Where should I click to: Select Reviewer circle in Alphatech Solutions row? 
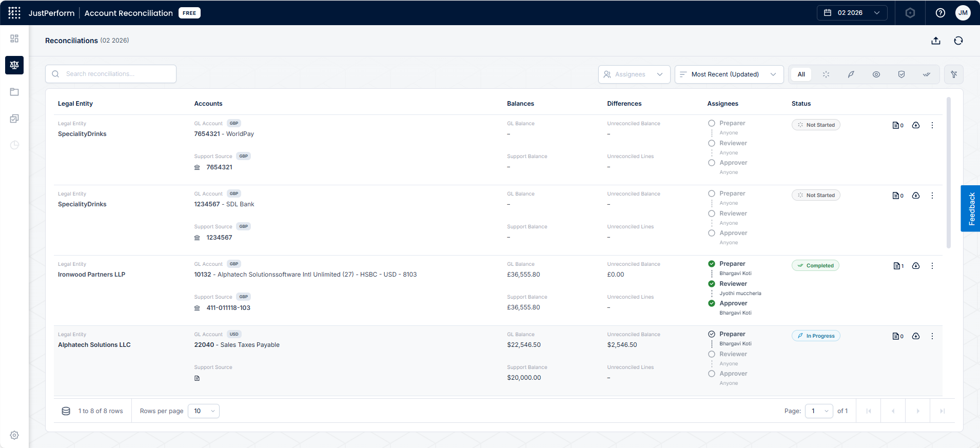coord(712,354)
